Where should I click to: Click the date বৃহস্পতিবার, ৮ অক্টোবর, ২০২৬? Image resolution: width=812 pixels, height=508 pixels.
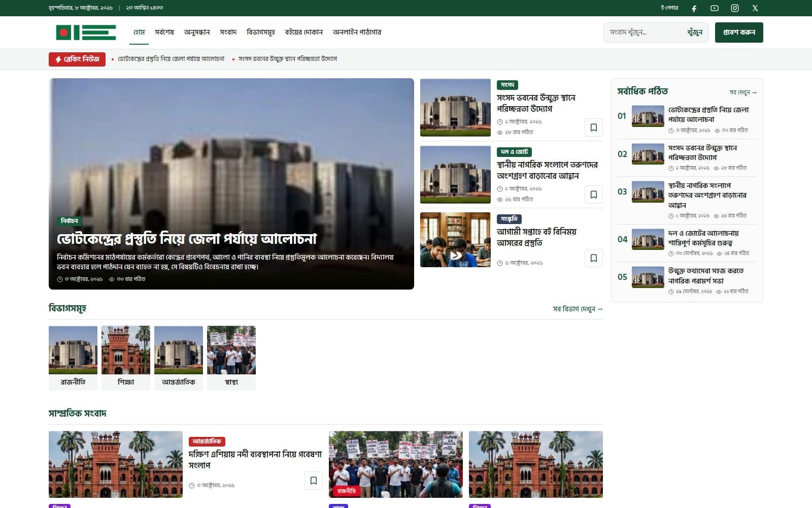coord(81,8)
